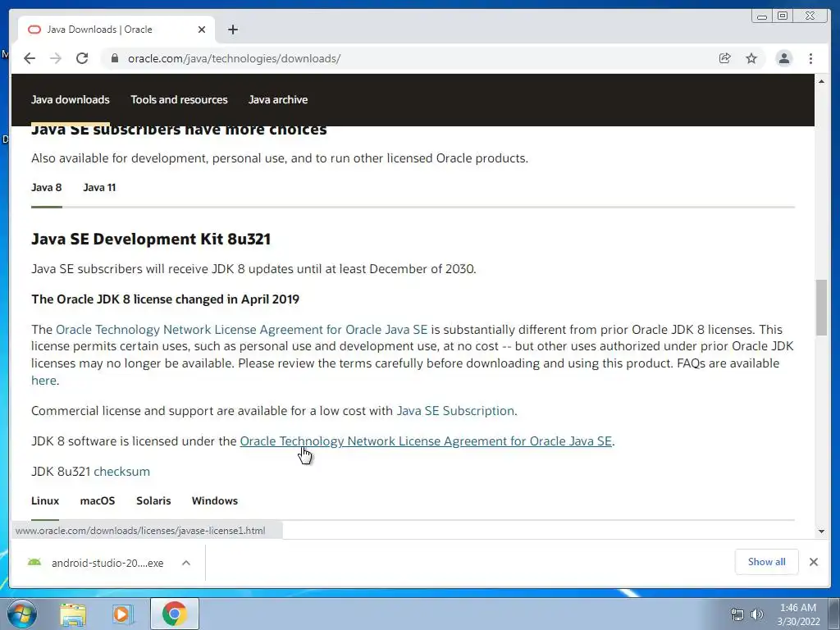Open the Java SE Subscription link

[455, 411]
